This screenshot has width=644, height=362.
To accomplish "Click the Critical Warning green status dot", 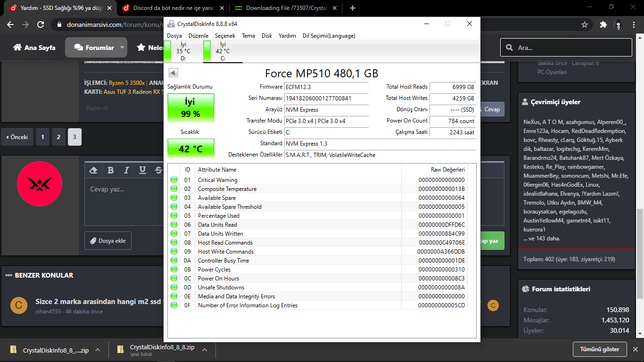I will pos(174,180).
